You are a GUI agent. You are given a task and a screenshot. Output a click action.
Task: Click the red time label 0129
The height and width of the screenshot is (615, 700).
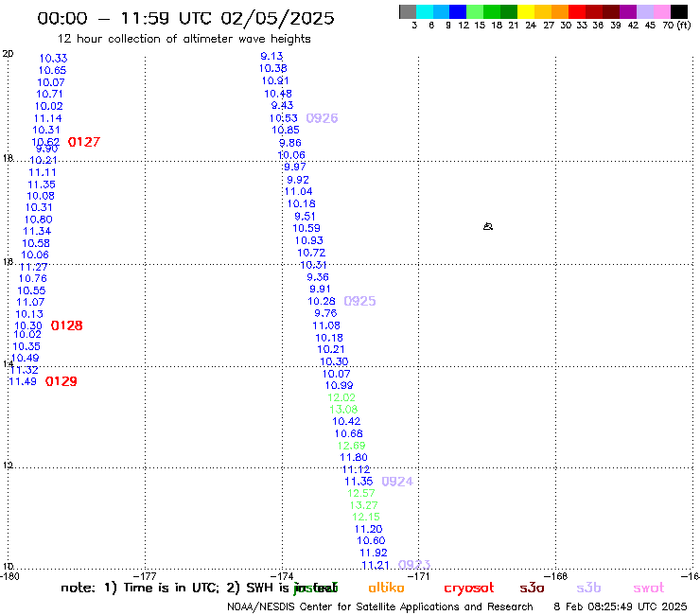[x=61, y=381]
